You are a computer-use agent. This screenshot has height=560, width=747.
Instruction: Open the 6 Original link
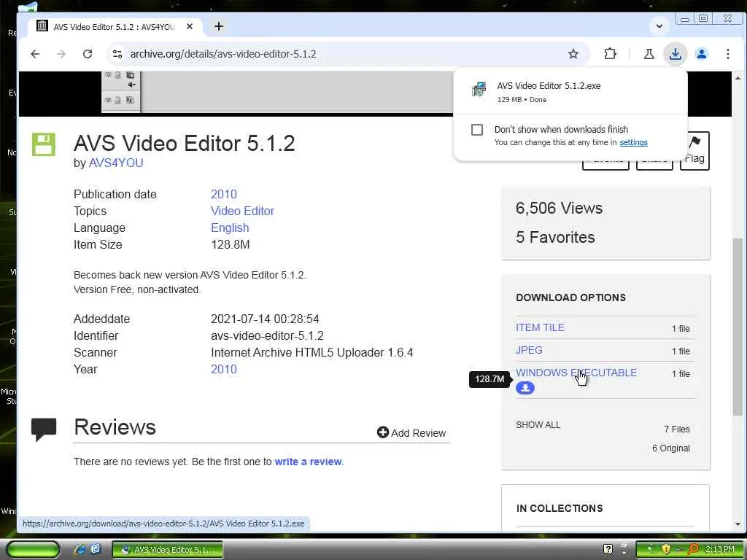click(671, 448)
